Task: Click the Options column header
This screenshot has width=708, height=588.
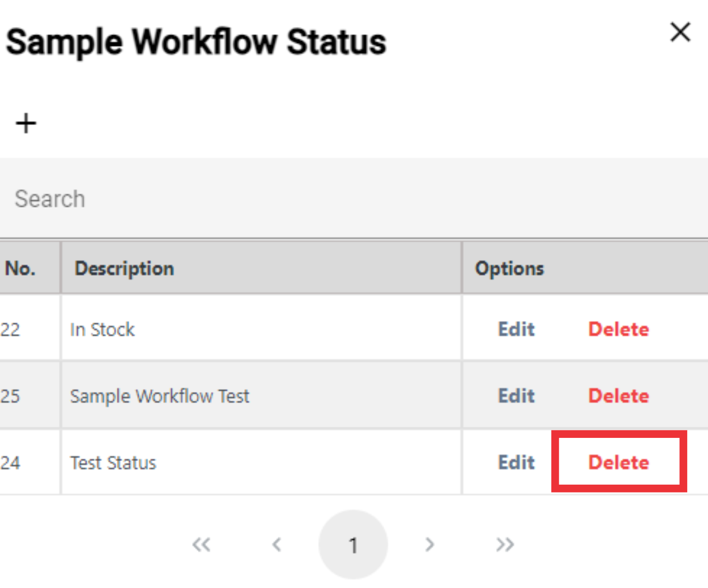Action: 509,269
